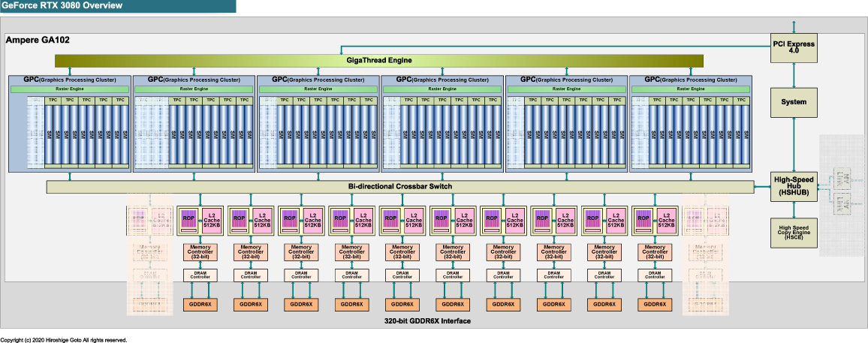Click the Hiroshige Goto copyright text
This screenshot has width=868, height=343.
coord(64,340)
